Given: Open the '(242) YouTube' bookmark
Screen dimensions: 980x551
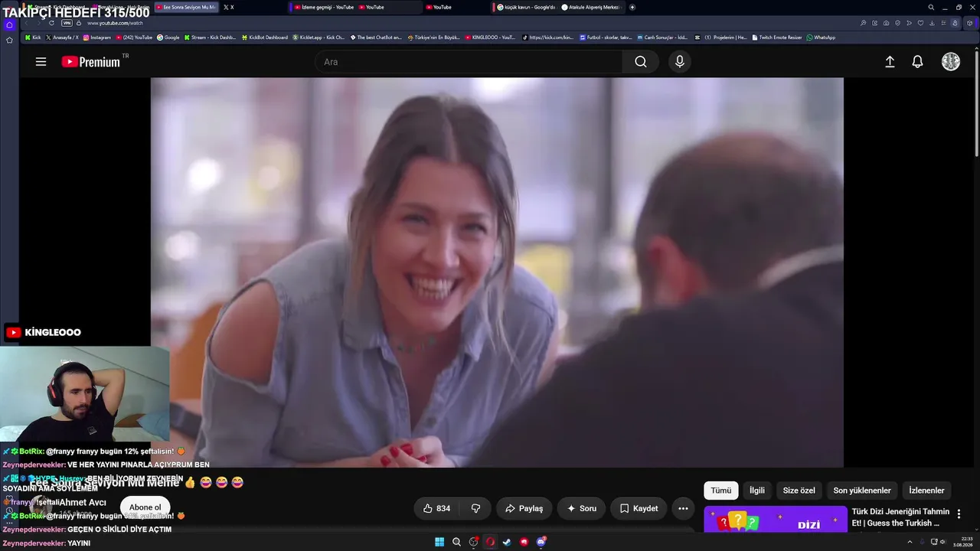Looking at the screenshot, I should click(135, 37).
